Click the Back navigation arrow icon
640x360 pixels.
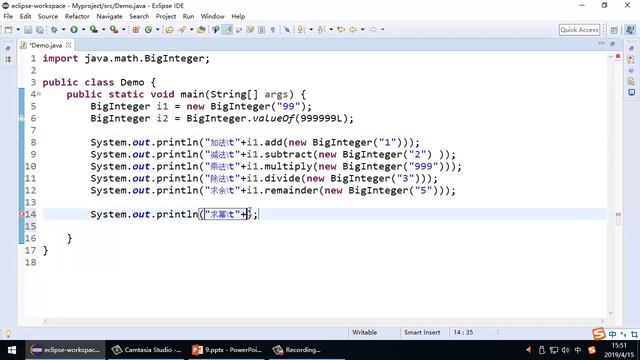(353, 29)
